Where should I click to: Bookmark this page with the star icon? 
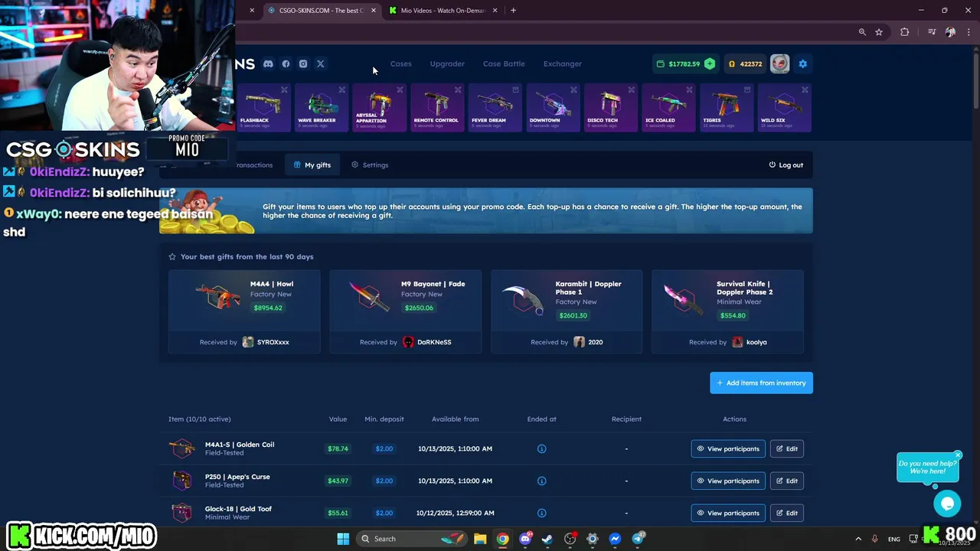coord(879,32)
